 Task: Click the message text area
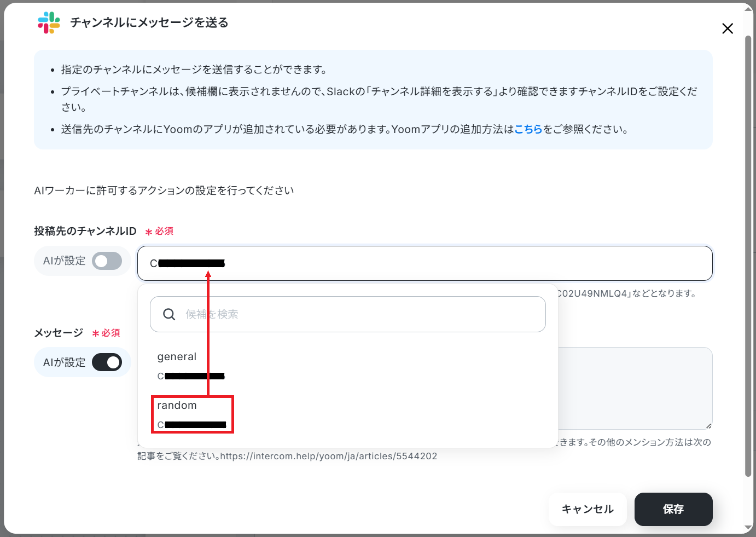point(635,388)
